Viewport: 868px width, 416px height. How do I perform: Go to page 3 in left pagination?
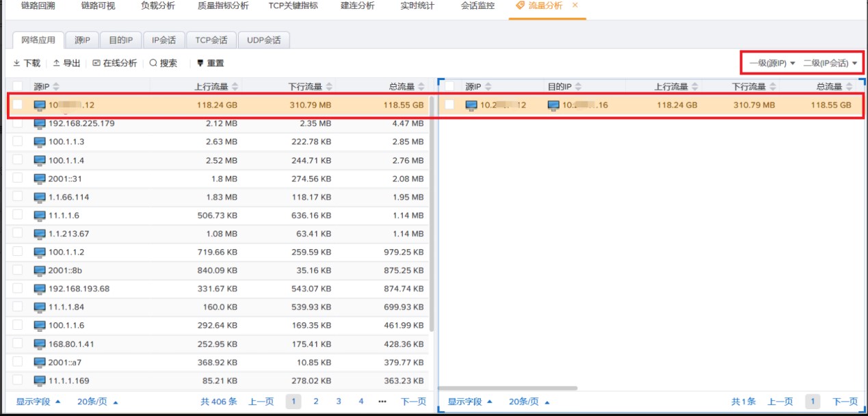338,402
